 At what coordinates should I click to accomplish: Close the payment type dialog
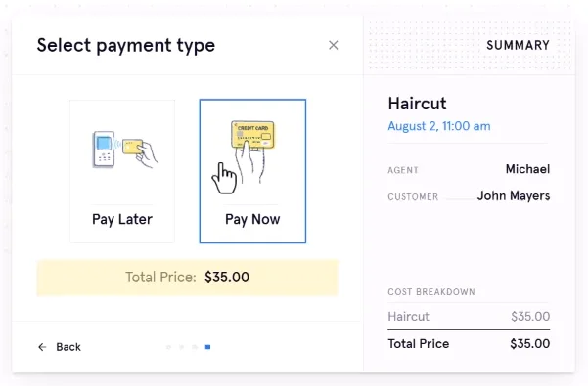(x=333, y=45)
